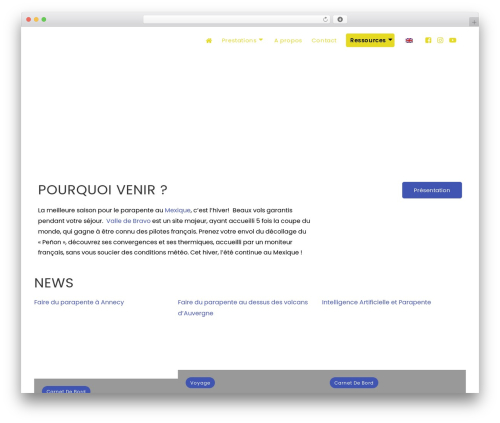Reload page using the browser refresh icon

325,20
